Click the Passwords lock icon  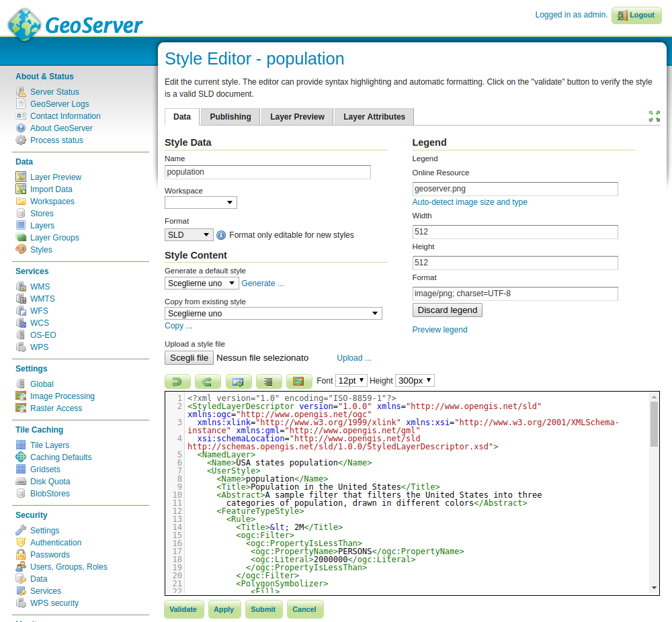click(x=21, y=554)
